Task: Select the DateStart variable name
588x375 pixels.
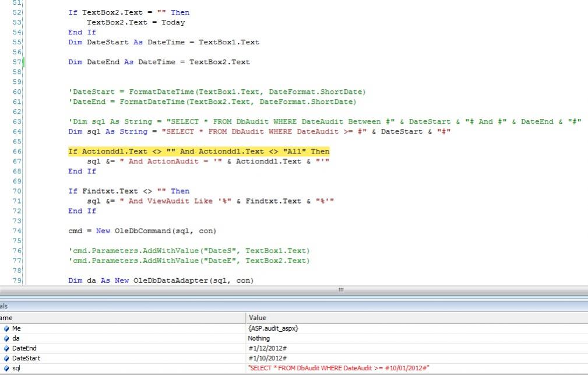Action: click(26, 358)
